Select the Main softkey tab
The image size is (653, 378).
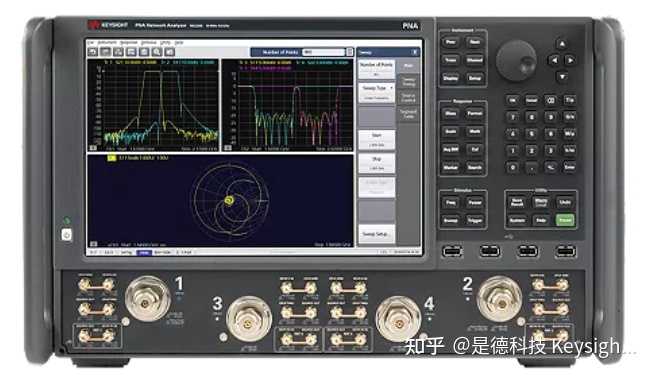tap(408, 66)
